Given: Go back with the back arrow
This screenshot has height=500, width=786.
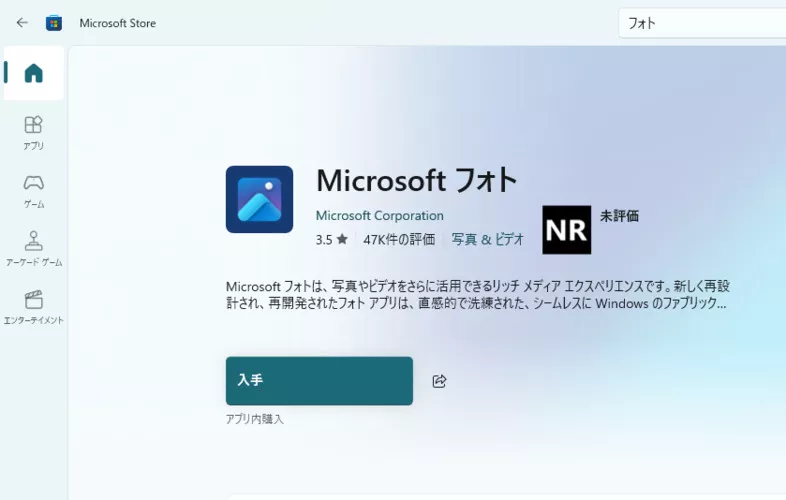Looking at the screenshot, I should [22, 23].
